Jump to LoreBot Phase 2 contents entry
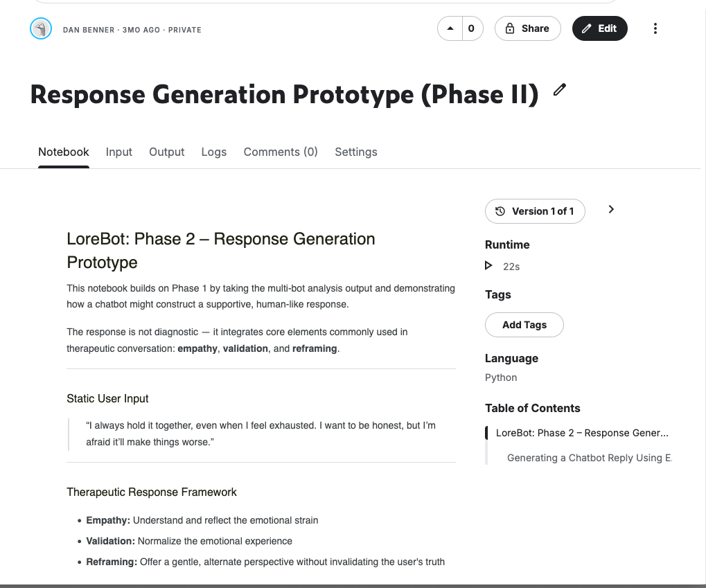Screen dimensions: 706x588 (582, 433)
